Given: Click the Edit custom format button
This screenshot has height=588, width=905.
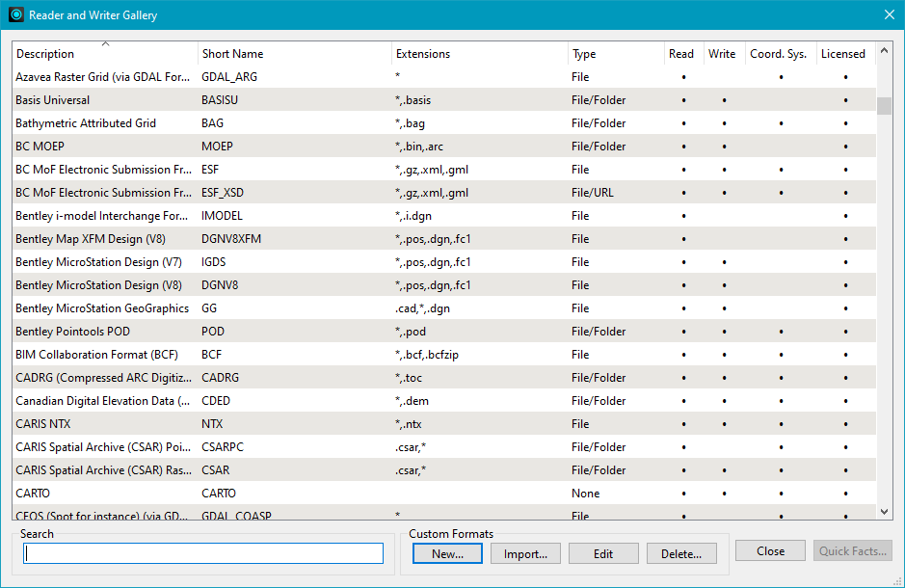Looking at the screenshot, I should coord(603,554).
